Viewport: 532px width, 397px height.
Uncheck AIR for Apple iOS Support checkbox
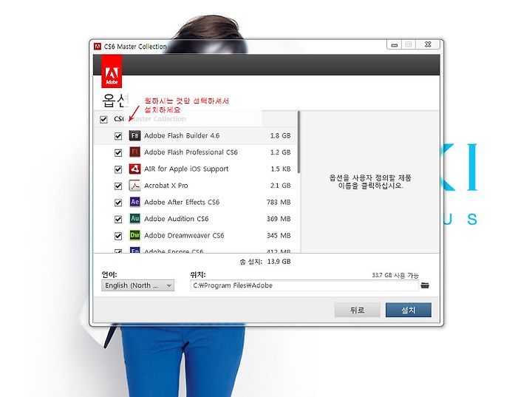pos(118,169)
